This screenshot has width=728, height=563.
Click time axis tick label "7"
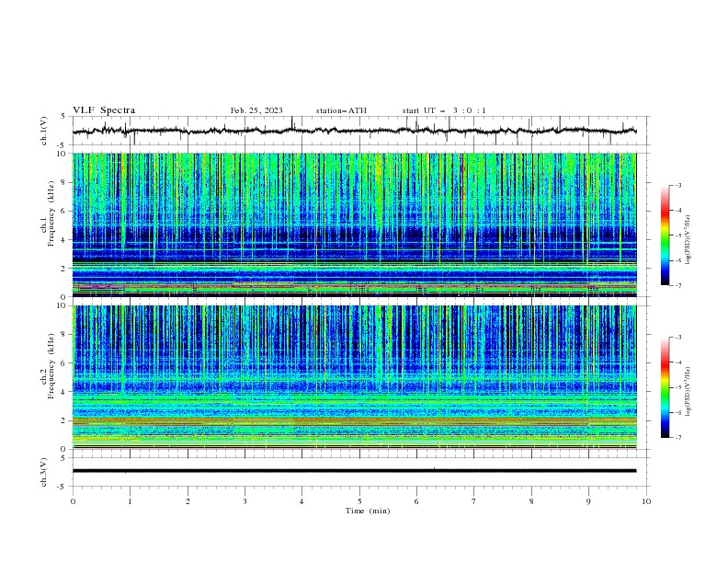point(474,501)
